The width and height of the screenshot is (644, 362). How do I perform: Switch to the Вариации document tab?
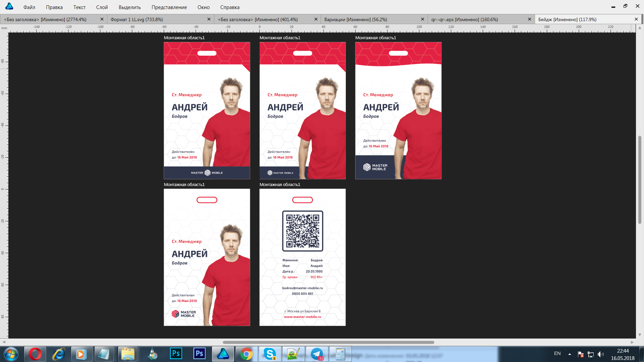click(x=356, y=19)
